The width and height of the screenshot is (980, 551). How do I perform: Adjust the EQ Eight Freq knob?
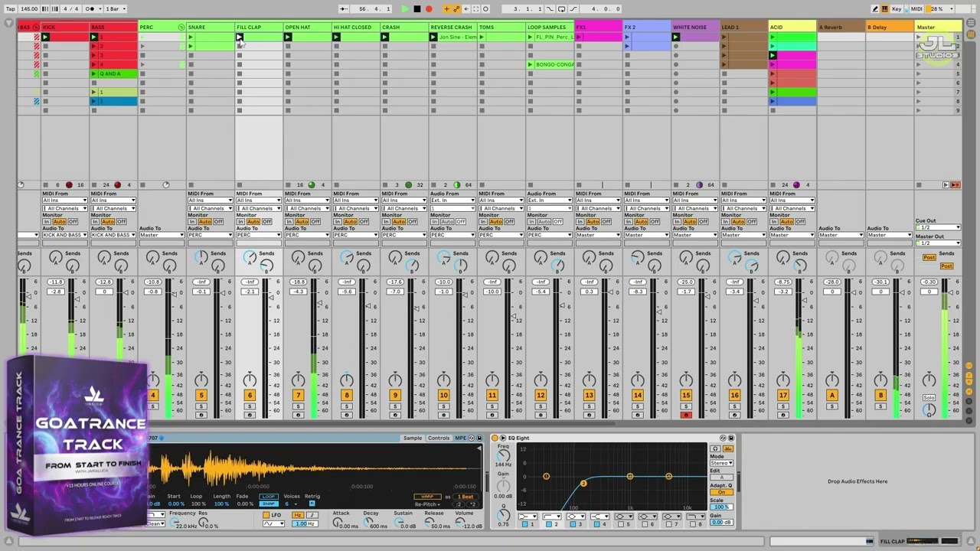(x=503, y=455)
